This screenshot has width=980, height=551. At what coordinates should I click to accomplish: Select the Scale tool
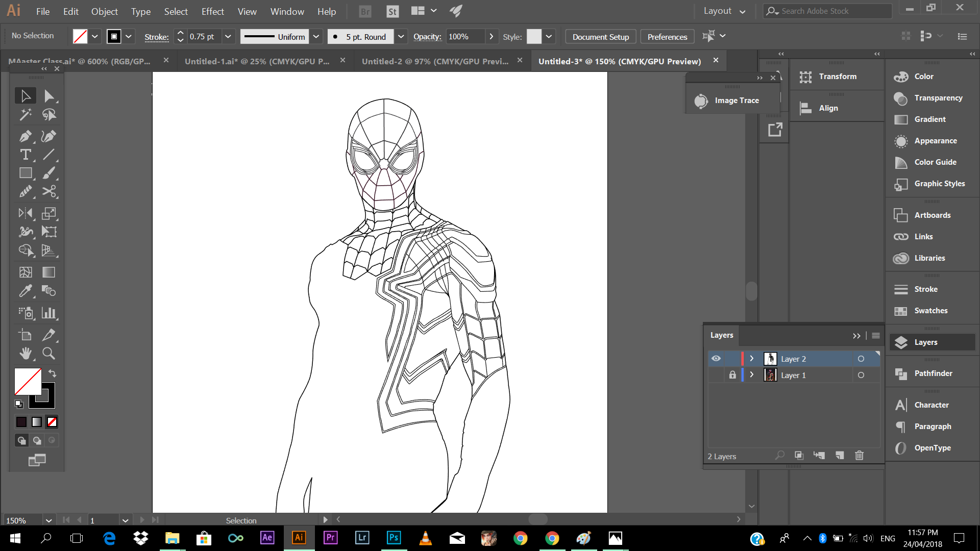tap(49, 213)
